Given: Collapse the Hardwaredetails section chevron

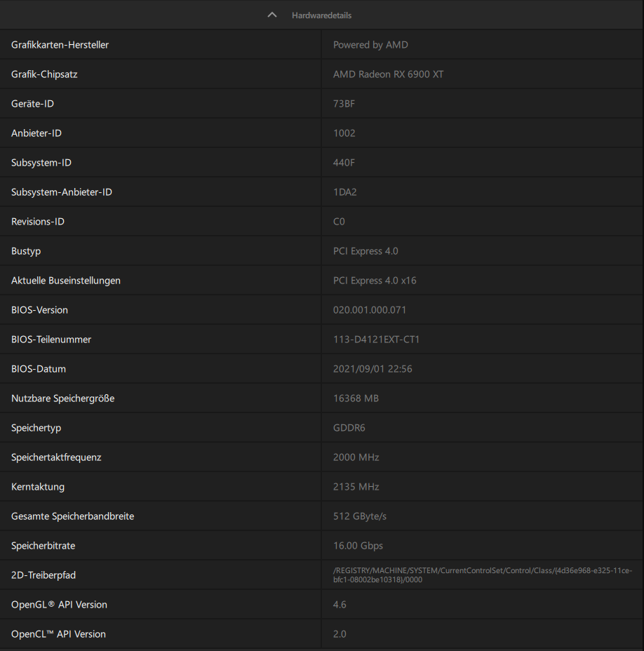Looking at the screenshot, I should pyautogui.click(x=272, y=15).
